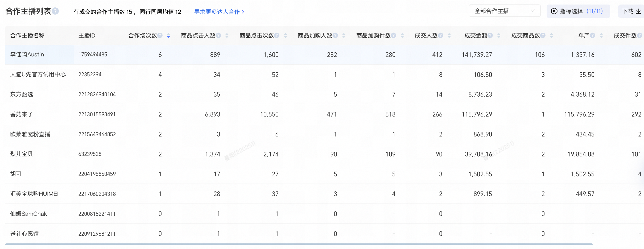Click anchor ID 2212826940104
The image size is (644, 249).
97,94
